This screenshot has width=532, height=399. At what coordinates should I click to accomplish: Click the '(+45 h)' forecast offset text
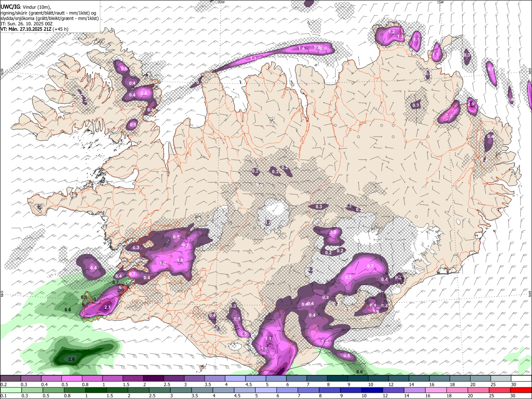(x=60, y=29)
